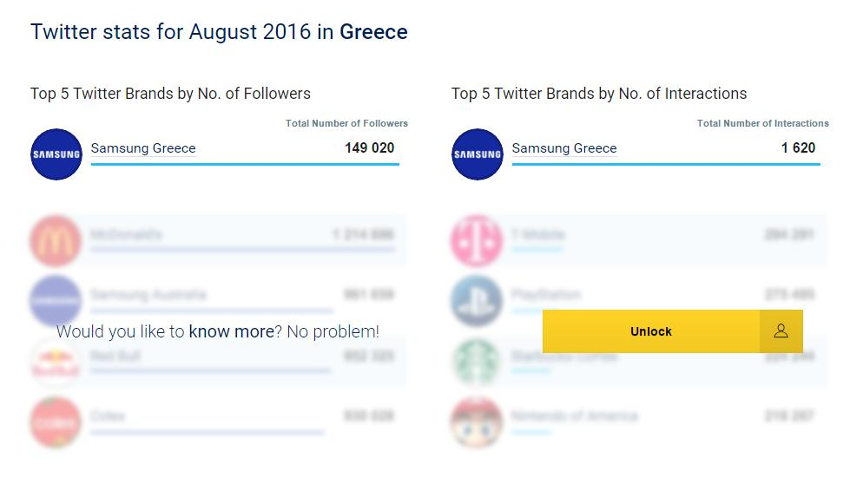Open Samsung Greece link under Interactions
850x504 pixels.
coord(564,148)
